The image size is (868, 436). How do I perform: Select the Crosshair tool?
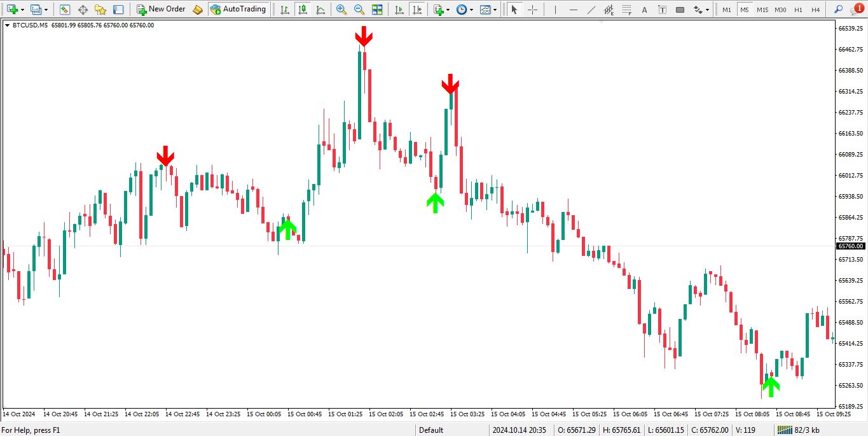tap(532, 10)
